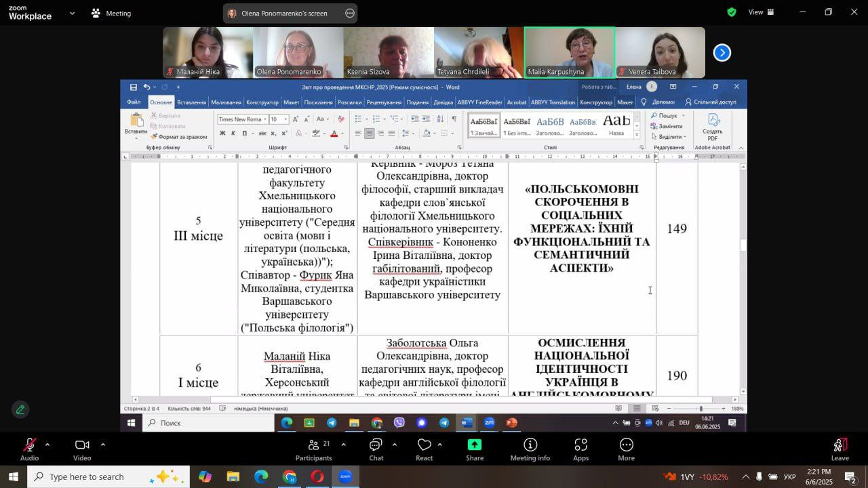The image size is (868, 488).
Task: Open font size 10 dropdown
Action: (285, 119)
